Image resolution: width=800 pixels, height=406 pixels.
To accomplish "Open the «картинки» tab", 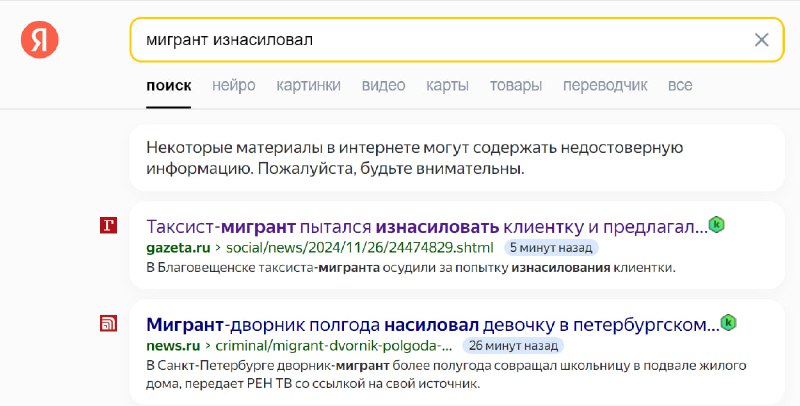I will [x=308, y=85].
